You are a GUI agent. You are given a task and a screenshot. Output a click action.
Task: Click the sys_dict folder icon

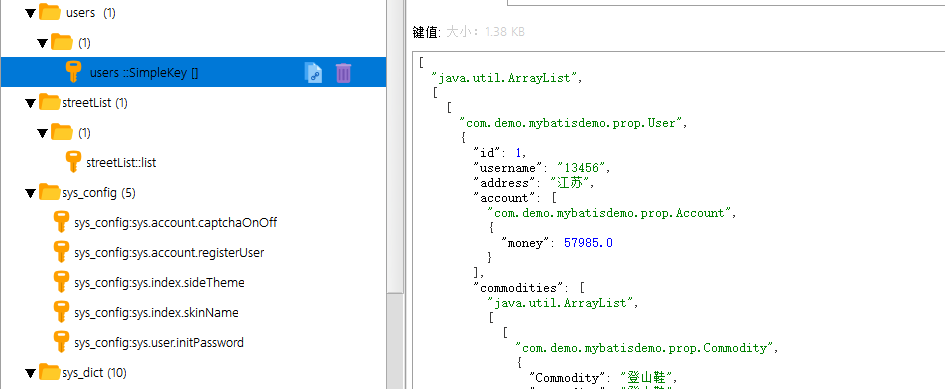pos(49,372)
